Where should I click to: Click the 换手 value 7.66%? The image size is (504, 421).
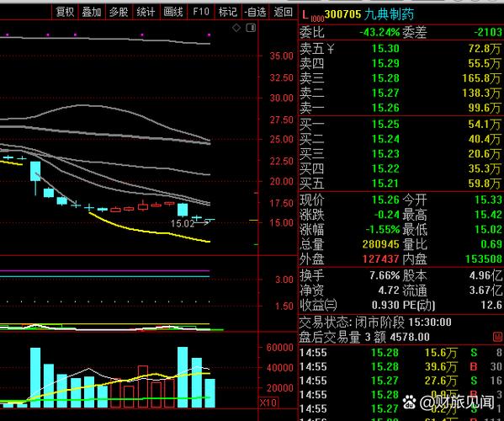(385, 275)
